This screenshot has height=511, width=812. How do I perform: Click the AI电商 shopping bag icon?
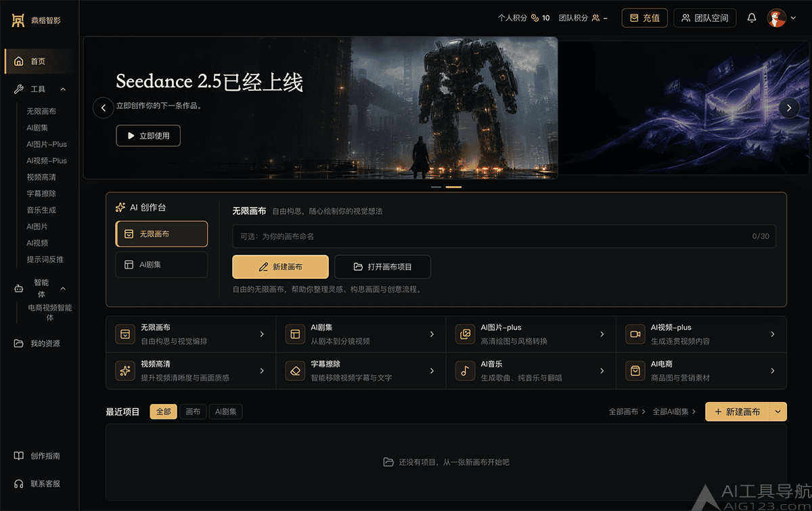(x=635, y=371)
